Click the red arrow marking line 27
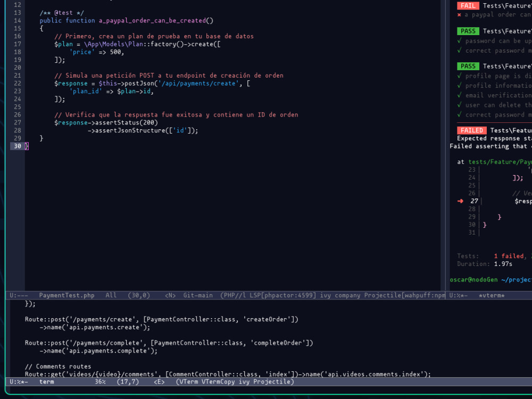 [x=460, y=201]
